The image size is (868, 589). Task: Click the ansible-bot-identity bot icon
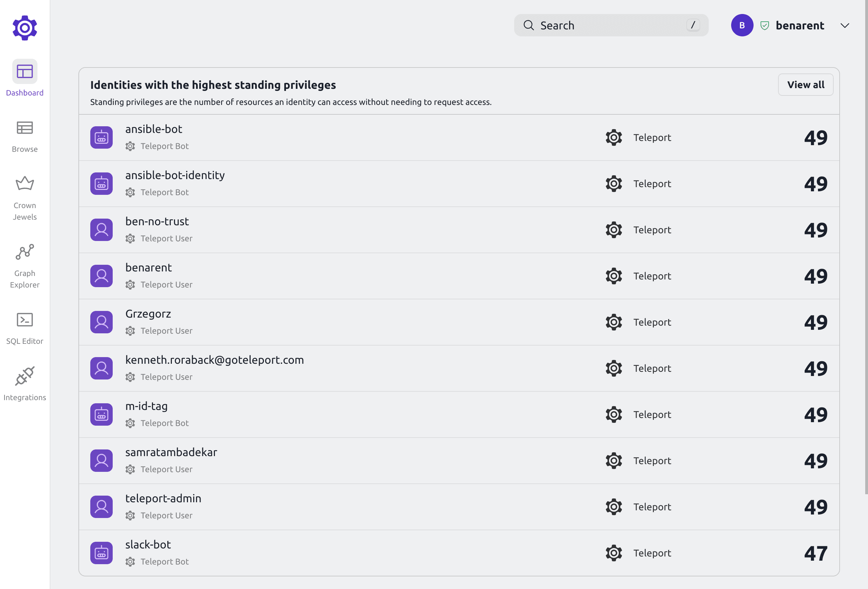point(101,183)
